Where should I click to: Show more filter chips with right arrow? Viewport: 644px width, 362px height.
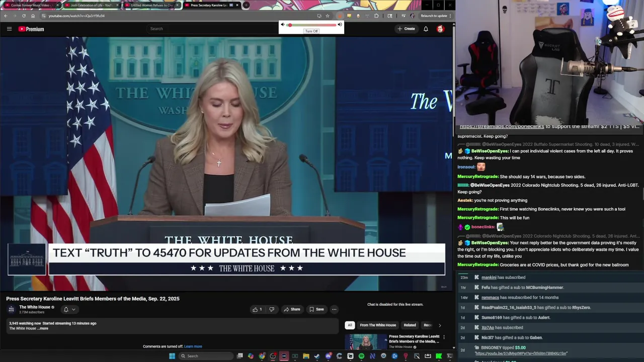(440, 325)
